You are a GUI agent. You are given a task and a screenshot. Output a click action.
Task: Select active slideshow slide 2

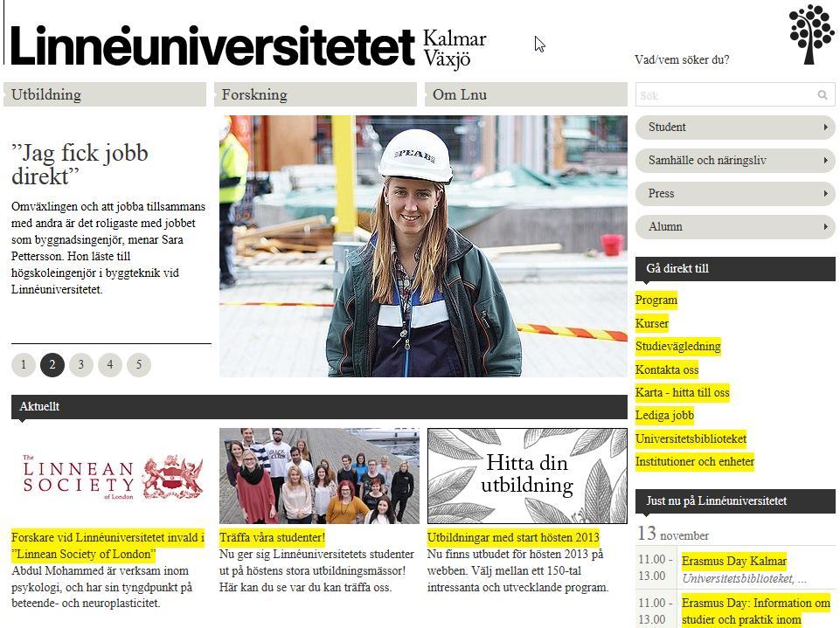click(x=52, y=365)
